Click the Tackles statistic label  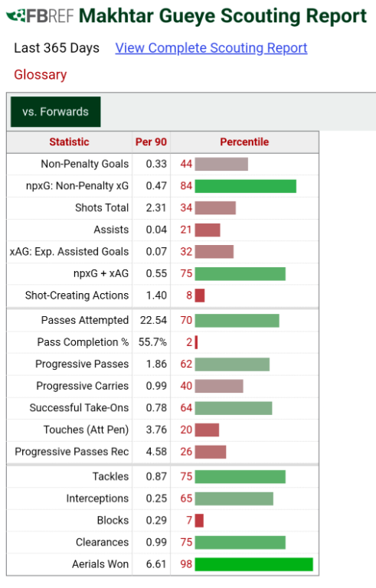(x=111, y=477)
